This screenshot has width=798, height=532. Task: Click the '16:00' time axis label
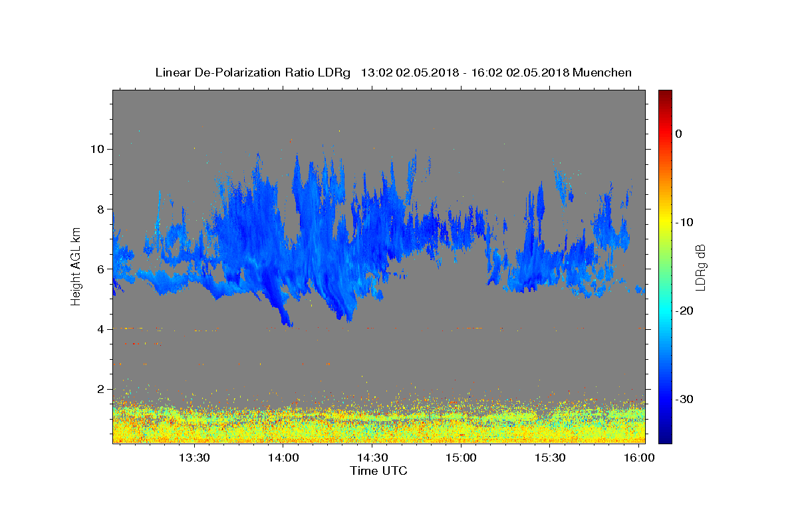(x=639, y=458)
